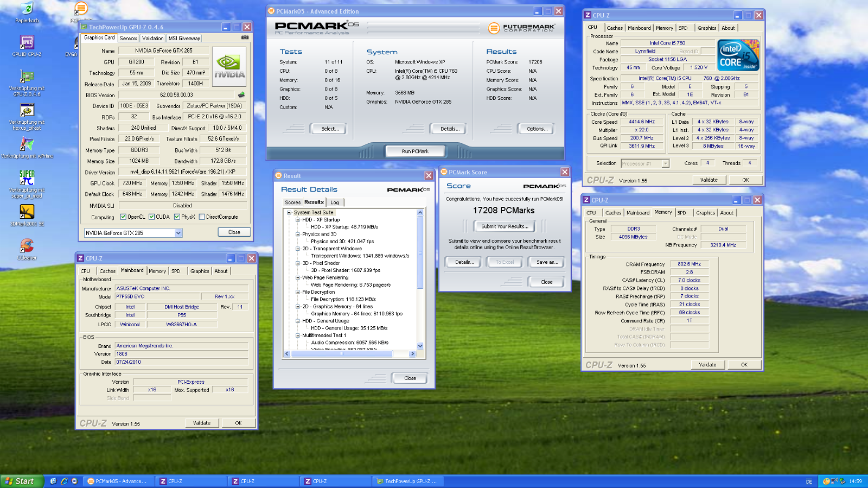Collapse the Physics and 3D node
This screenshot has width=868, height=488.
298,235
